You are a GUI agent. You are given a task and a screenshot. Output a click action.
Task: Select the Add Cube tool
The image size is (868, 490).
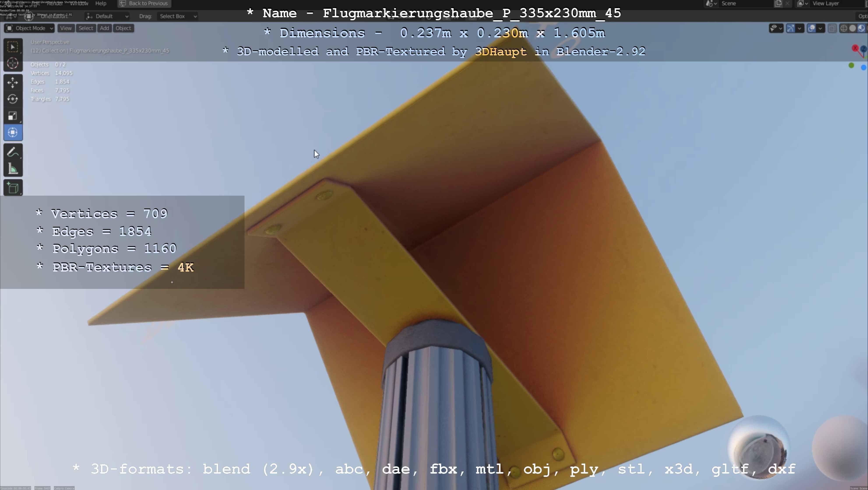click(x=13, y=188)
